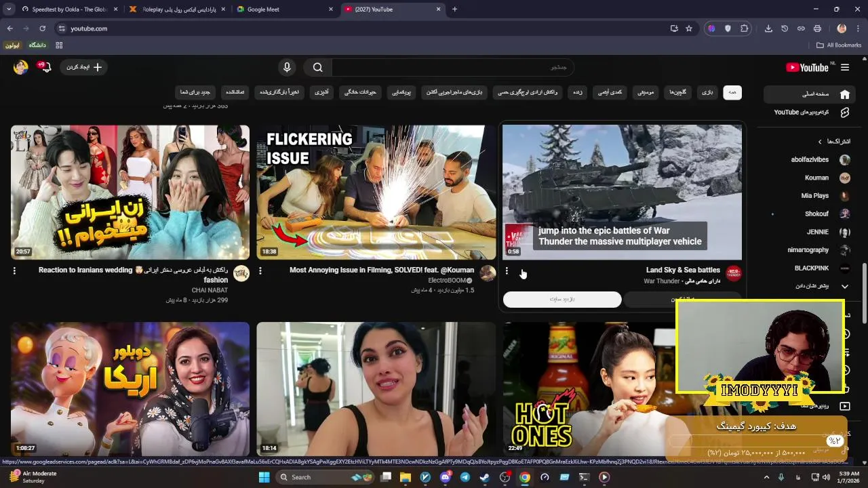Start voice search with the microphone icon
Image resolution: width=868 pixels, height=488 pixels.
(287, 67)
